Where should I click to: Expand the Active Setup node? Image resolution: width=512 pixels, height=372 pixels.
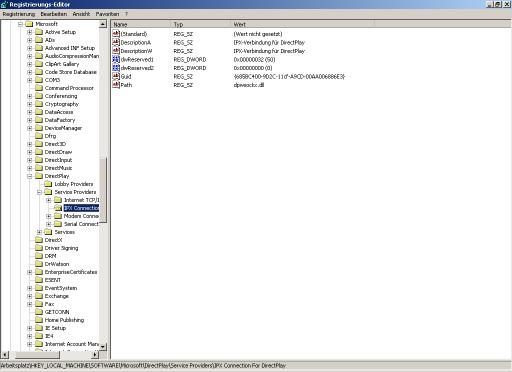(x=30, y=32)
